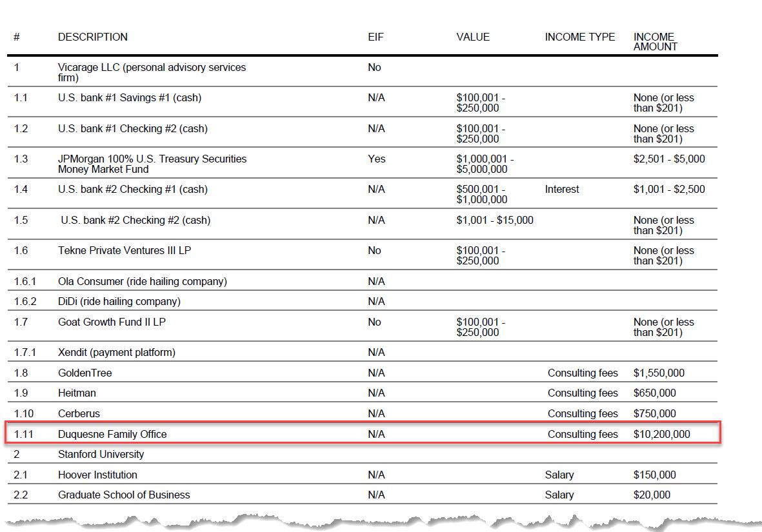Click the Hoover Institution $150,000 salary amount
The height and width of the screenshot is (532, 762).
point(654,475)
